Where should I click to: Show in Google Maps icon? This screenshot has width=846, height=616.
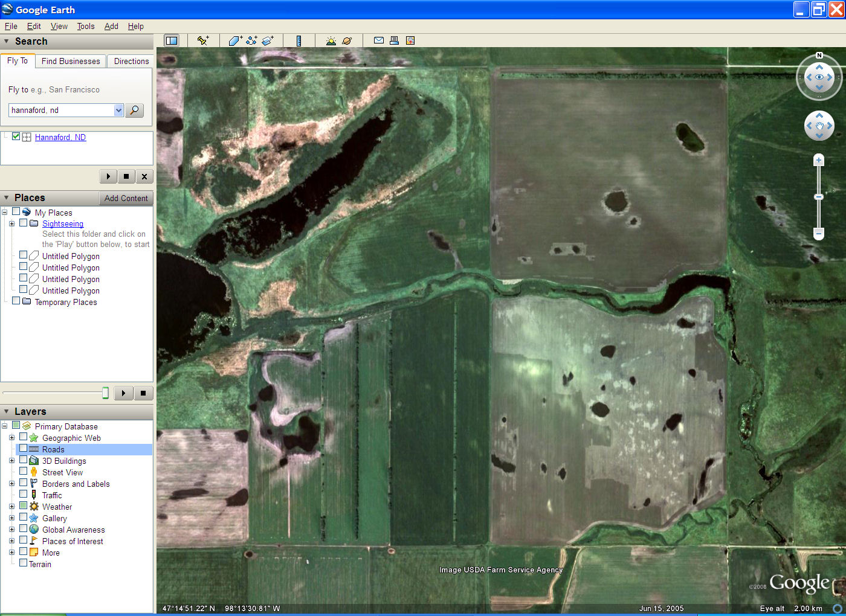pyautogui.click(x=410, y=40)
